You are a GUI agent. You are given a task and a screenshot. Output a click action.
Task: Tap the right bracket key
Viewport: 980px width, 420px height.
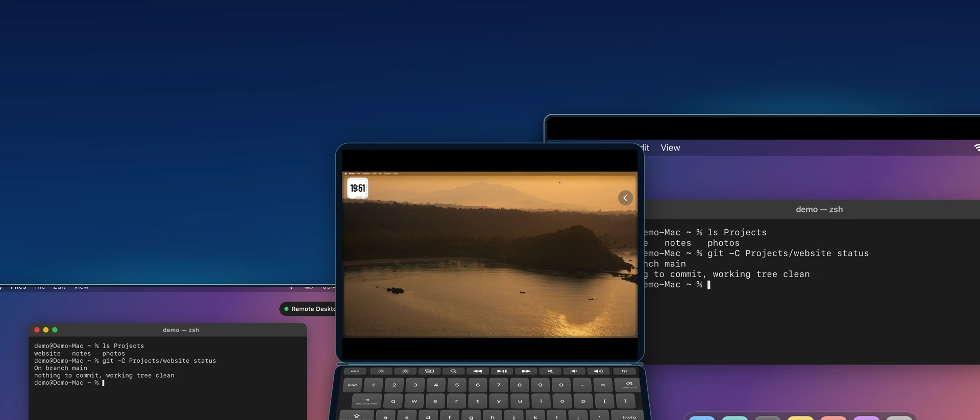point(626,401)
